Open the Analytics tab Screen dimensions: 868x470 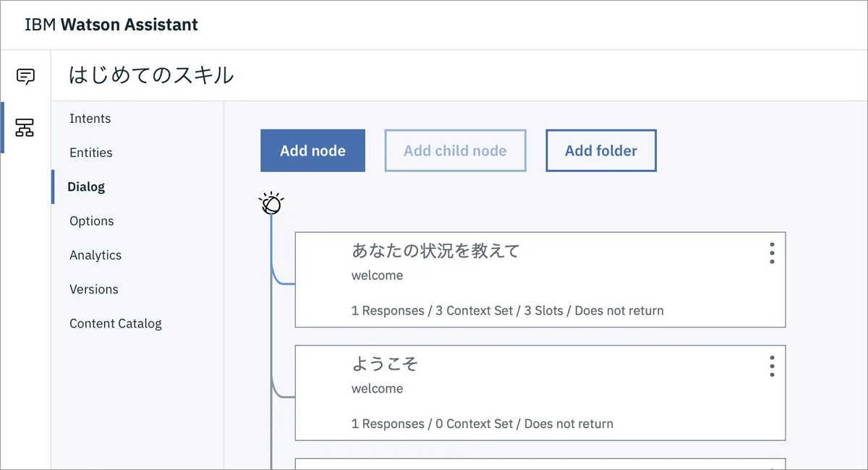pos(95,255)
